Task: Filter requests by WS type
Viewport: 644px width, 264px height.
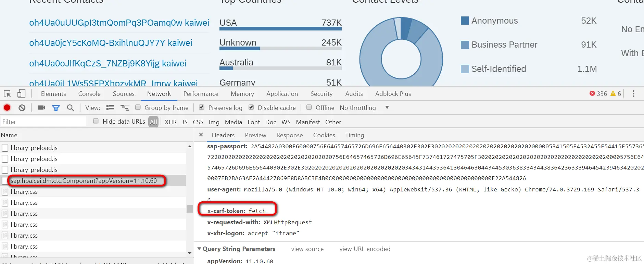Action: pyautogui.click(x=286, y=122)
